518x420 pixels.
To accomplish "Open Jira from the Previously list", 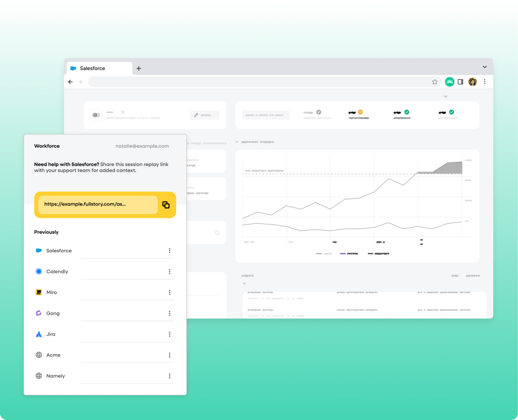I will tap(51, 334).
